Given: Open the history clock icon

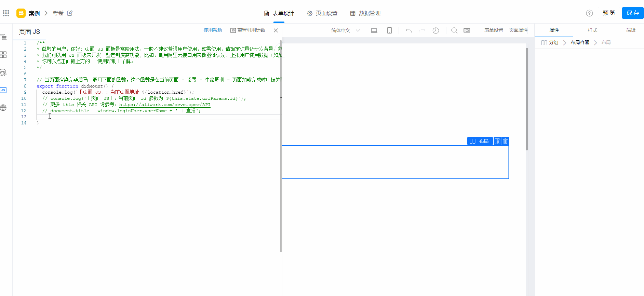Looking at the screenshot, I should [436, 30].
